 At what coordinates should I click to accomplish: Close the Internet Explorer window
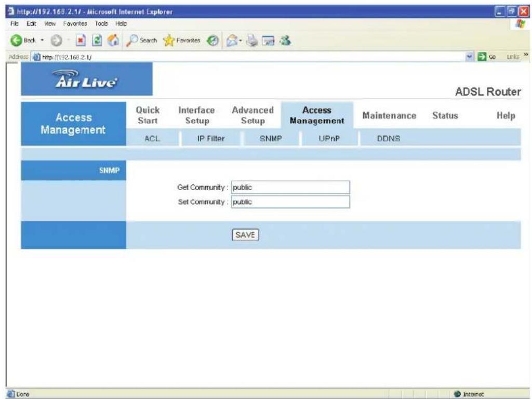tap(524, 12)
